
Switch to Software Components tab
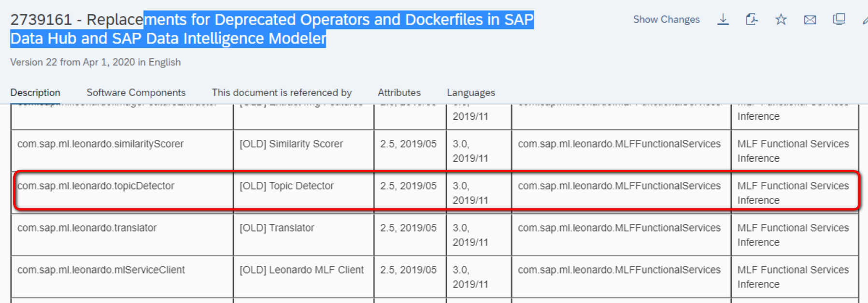(136, 92)
